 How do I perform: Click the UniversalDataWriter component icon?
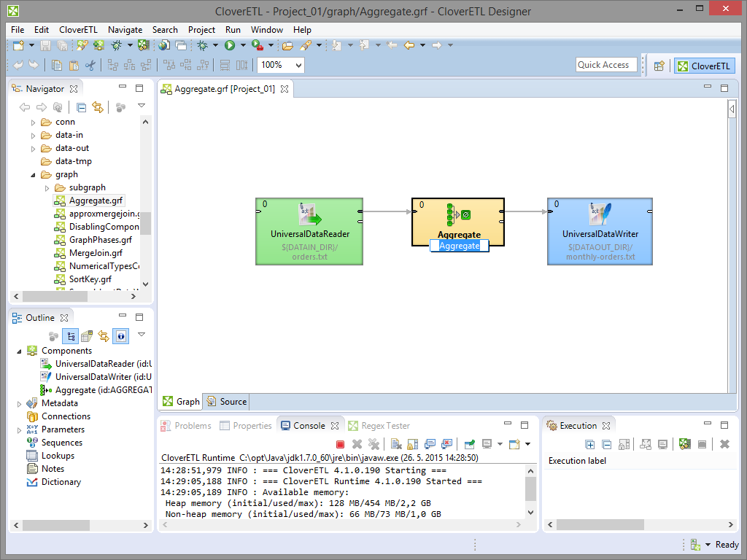tap(600, 215)
